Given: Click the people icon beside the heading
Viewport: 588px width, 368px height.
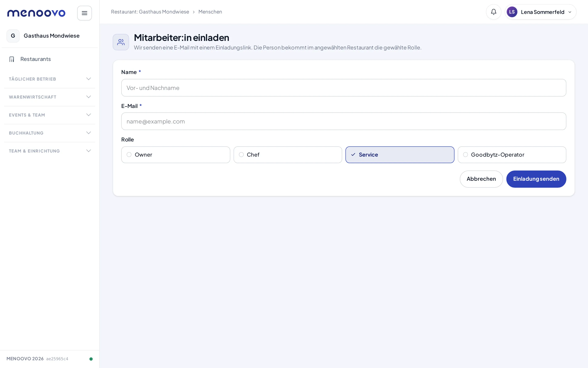Looking at the screenshot, I should (121, 42).
